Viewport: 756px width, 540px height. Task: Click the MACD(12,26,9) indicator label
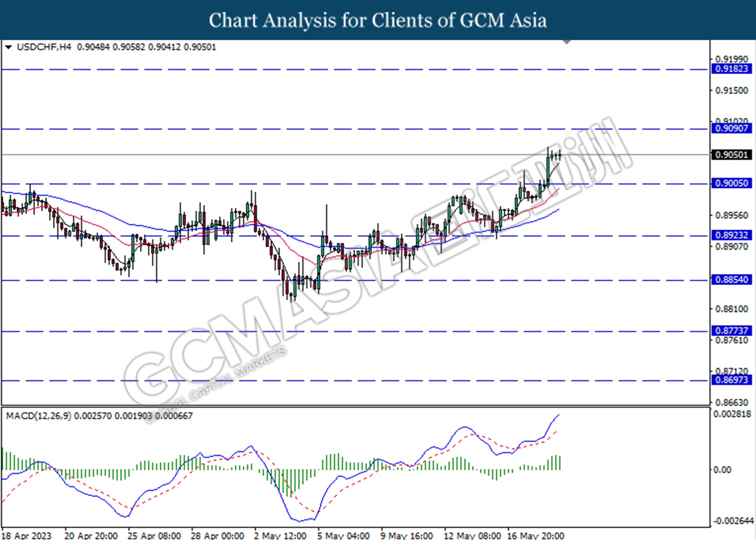[x=39, y=416]
